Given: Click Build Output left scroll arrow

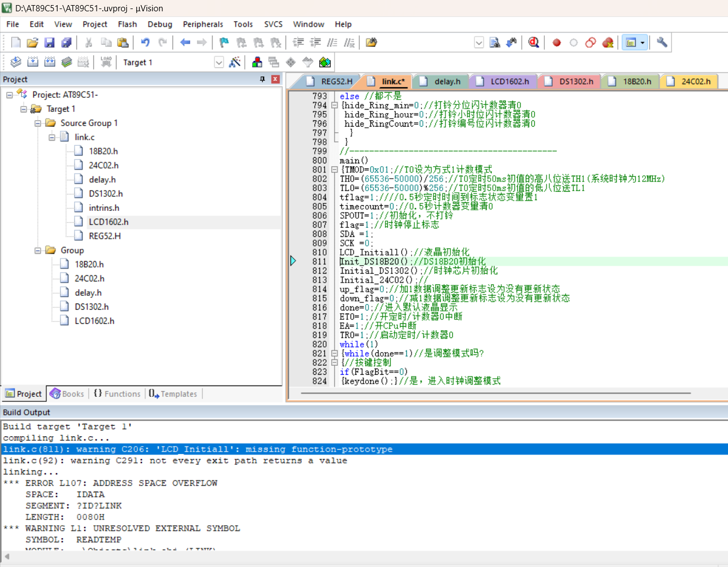Looking at the screenshot, I should 7,556.
